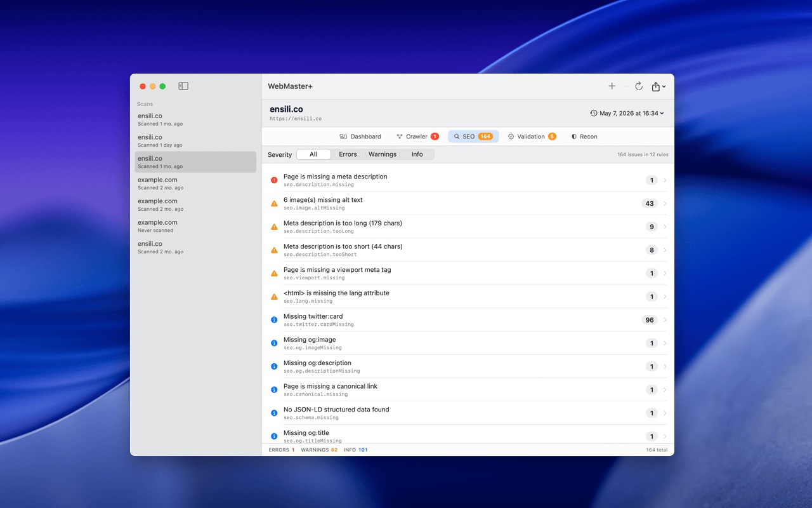The image size is (812, 508).
Task: Click info icon beside Missing og:description
Action: 274,366
